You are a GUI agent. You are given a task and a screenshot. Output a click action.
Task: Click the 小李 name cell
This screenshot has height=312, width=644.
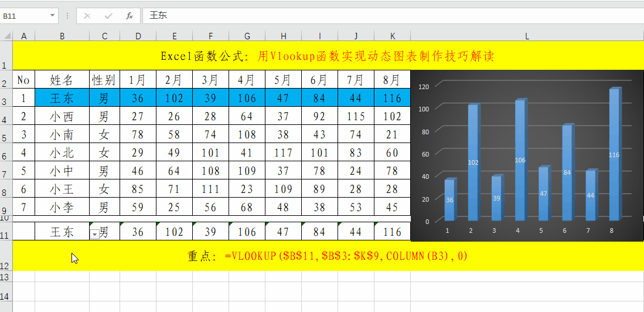pos(62,207)
